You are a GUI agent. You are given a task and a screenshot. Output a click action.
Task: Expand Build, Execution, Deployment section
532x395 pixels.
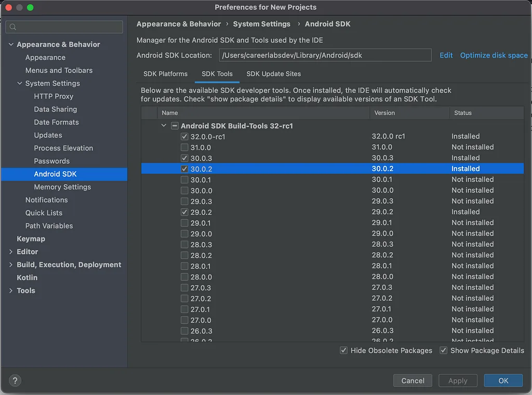(x=11, y=265)
